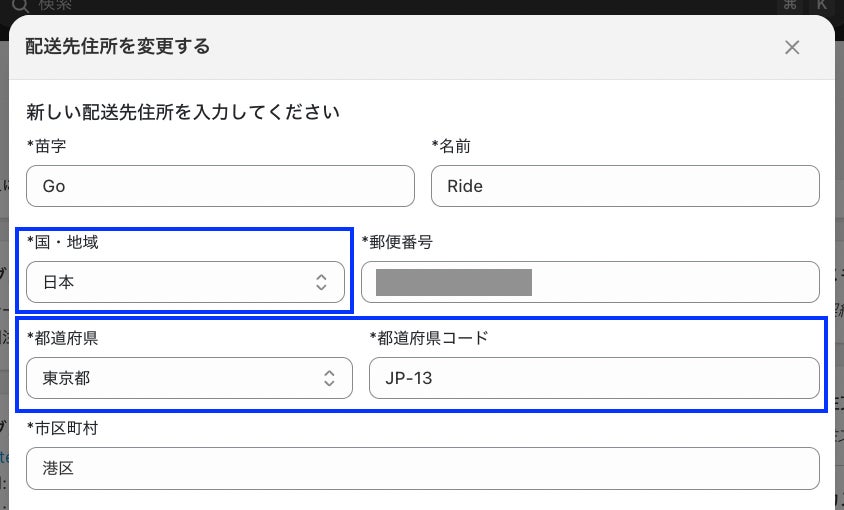The image size is (844, 510).
Task: Close the shipping address change dialog
Action: point(792,47)
